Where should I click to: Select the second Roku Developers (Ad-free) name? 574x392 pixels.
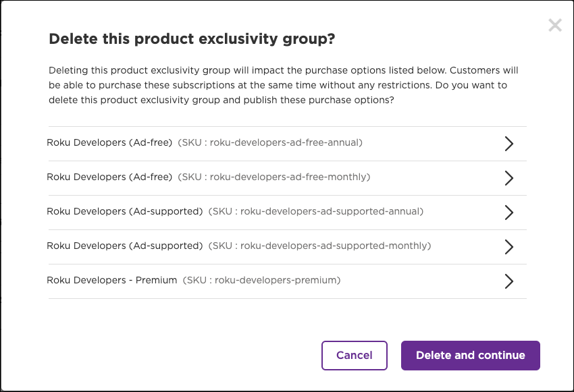[109, 177]
